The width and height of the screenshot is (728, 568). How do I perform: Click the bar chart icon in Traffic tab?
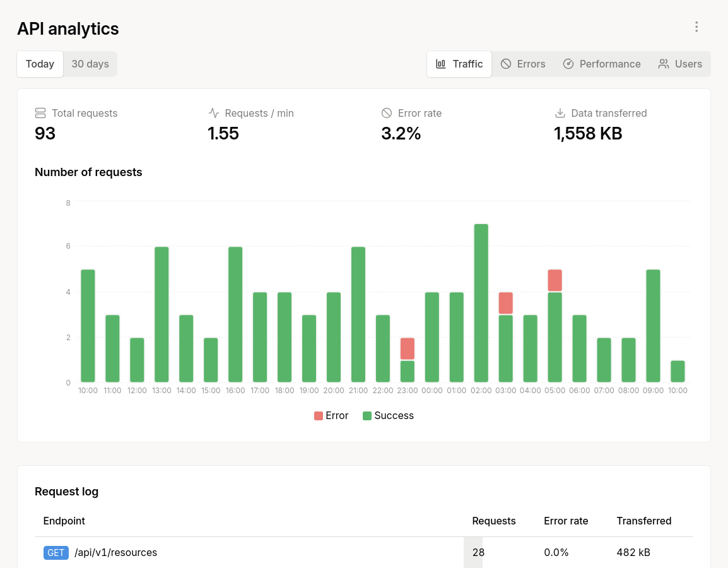point(441,64)
